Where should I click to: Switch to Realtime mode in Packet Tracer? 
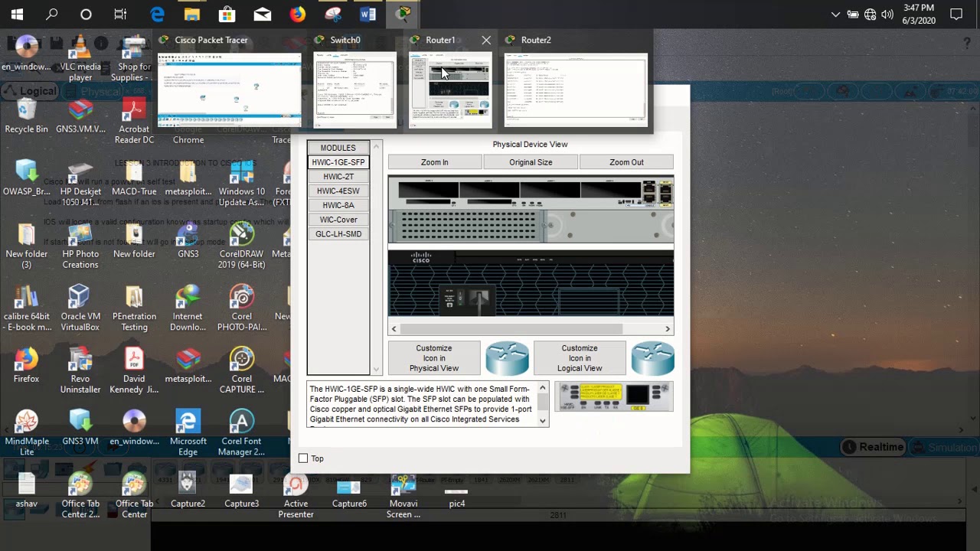(874, 447)
